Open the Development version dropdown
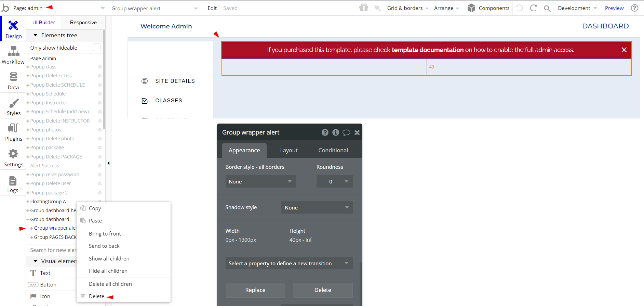The height and width of the screenshot is (306, 644). pos(577,8)
